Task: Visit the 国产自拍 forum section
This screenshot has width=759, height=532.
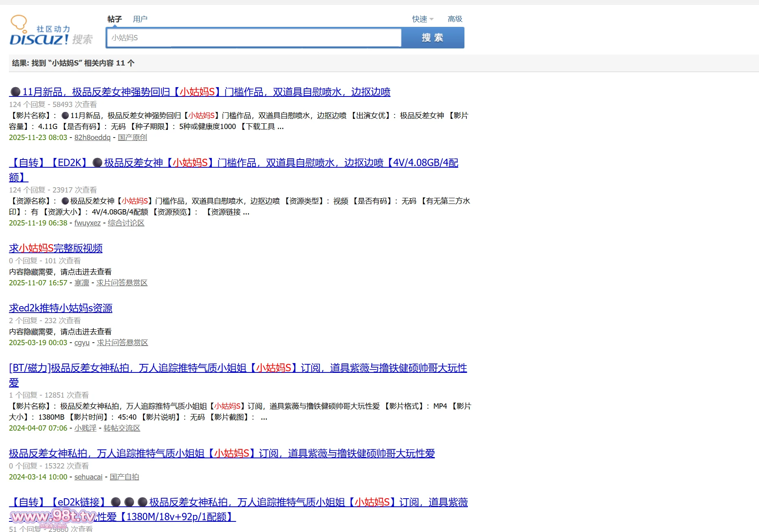Action: (x=124, y=477)
